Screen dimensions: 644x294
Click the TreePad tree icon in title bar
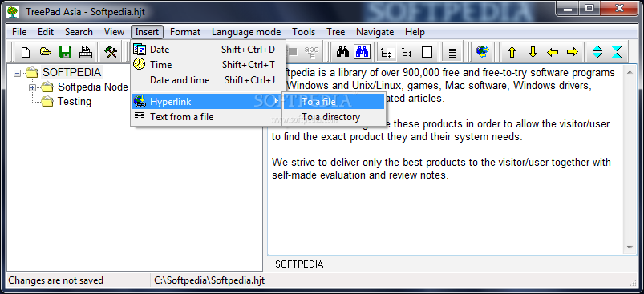tap(13, 11)
